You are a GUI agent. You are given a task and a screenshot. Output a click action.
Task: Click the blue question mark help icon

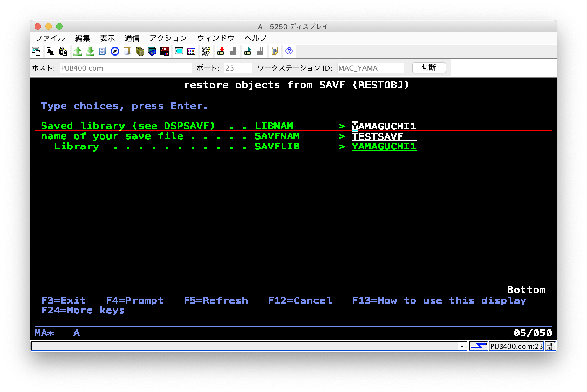tap(289, 51)
